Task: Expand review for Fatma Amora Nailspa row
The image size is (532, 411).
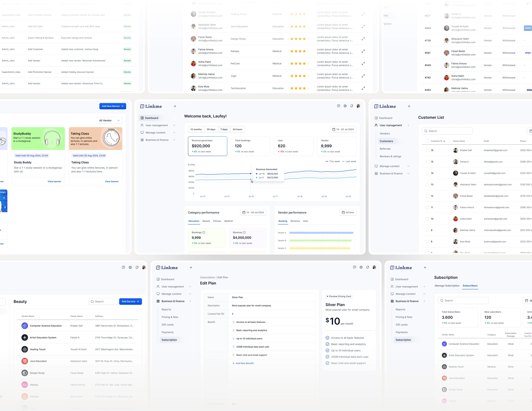Action: point(363,51)
